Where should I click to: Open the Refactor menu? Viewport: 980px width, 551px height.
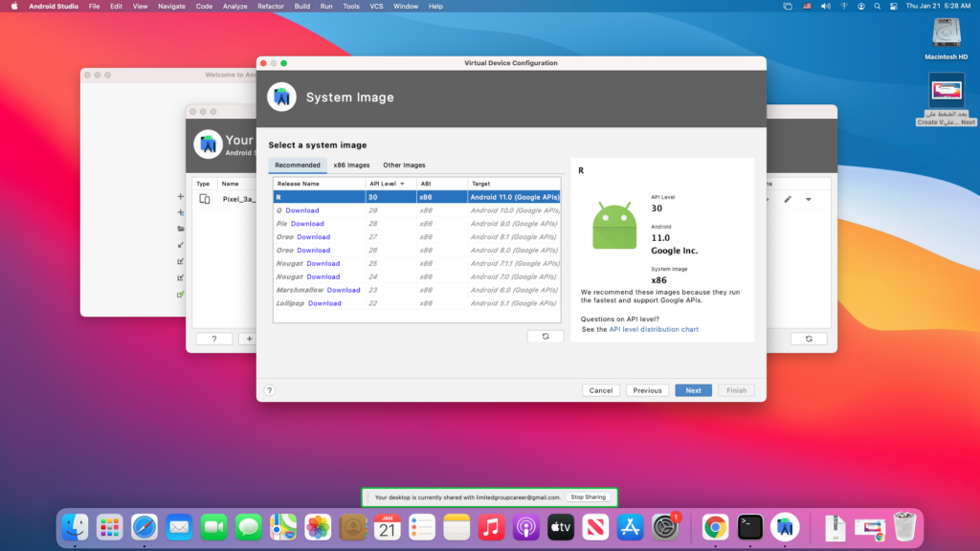tap(271, 7)
